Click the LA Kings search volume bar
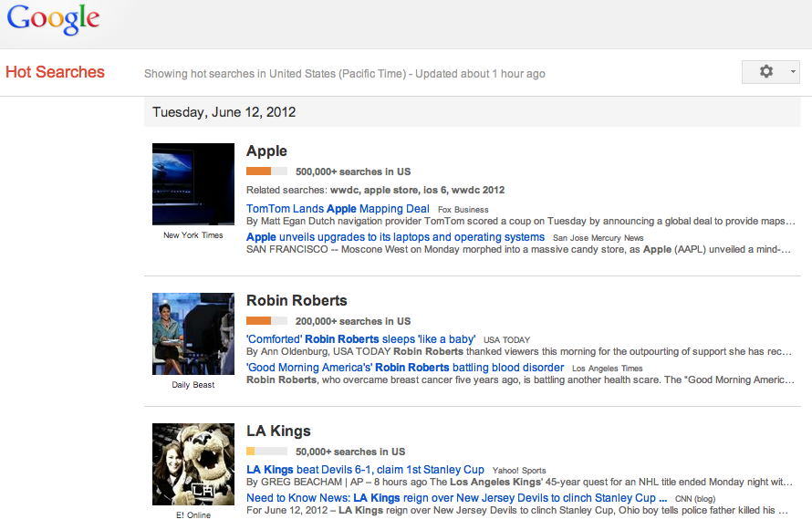Image resolution: width=812 pixels, height=530 pixels. tap(266, 452)
